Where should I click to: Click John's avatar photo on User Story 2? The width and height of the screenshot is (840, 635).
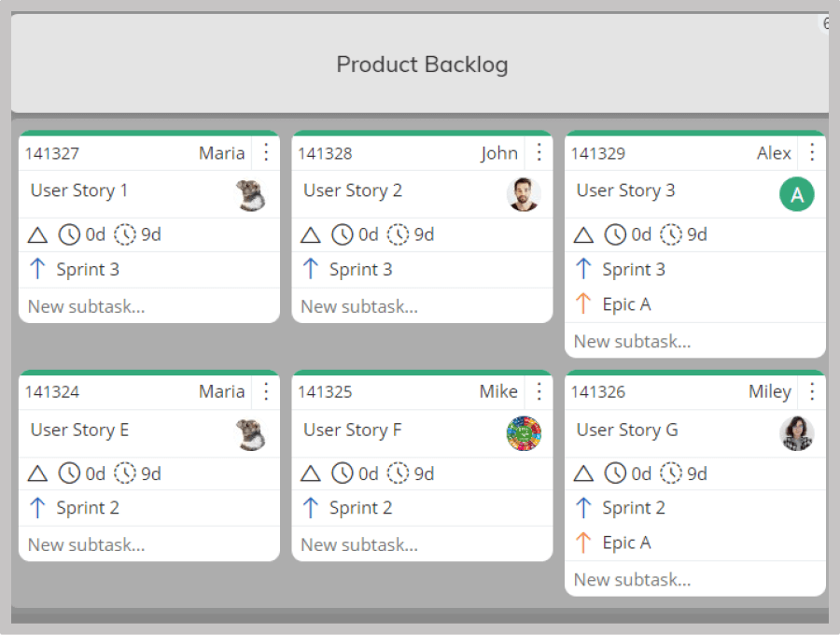click(x=524, y=194)
